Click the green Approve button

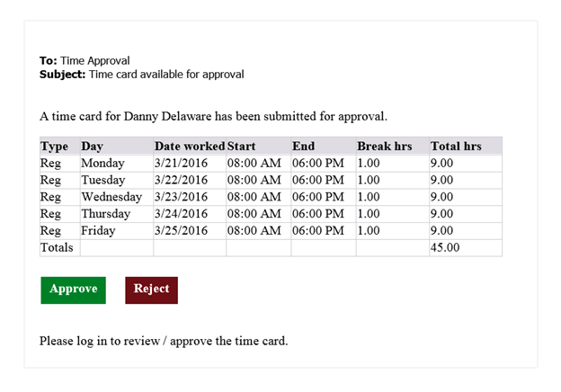[x=74, y=290]
